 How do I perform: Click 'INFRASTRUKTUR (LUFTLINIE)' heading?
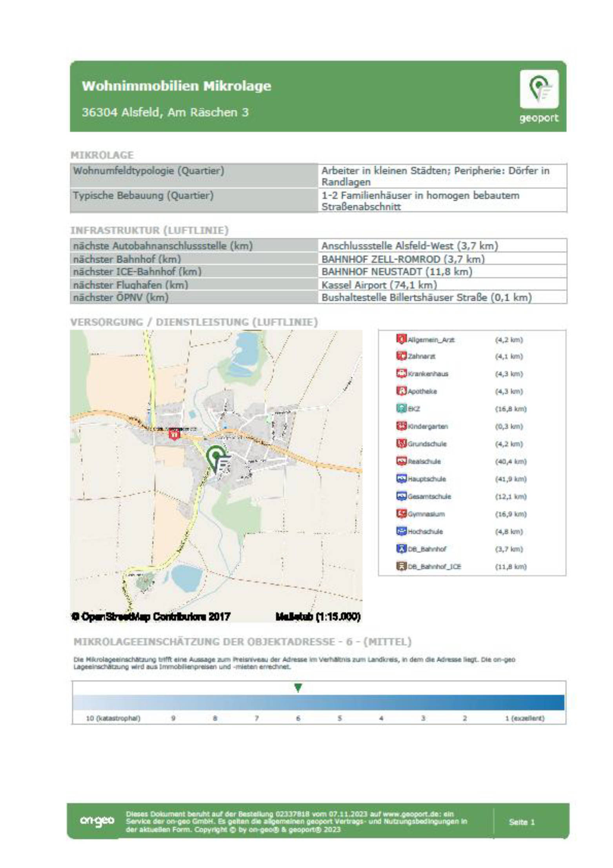149,230
